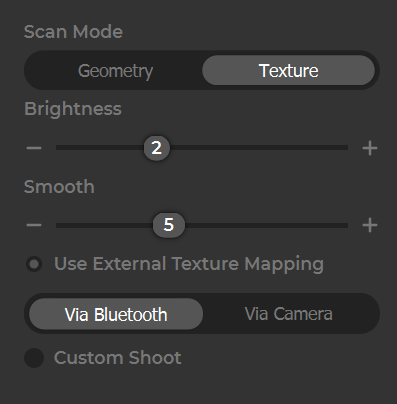
Task: Click the Brightness slider handle showing 2
Action: click(x=157, y=148)
